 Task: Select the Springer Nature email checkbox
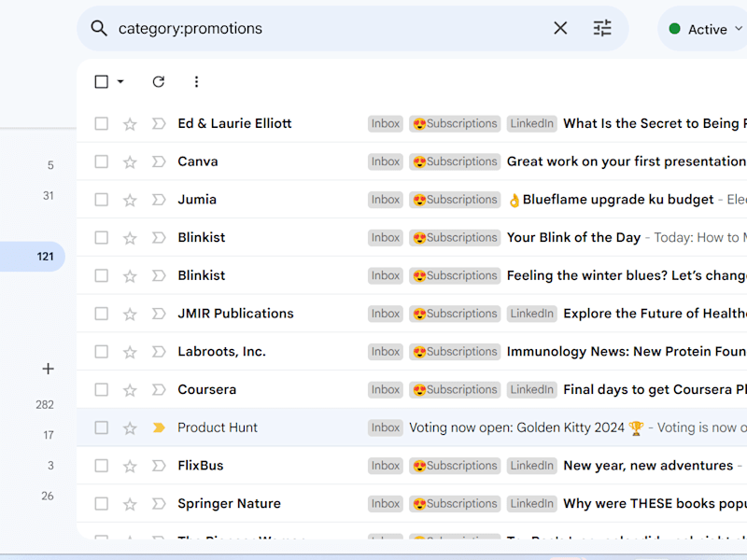point(102,504)
